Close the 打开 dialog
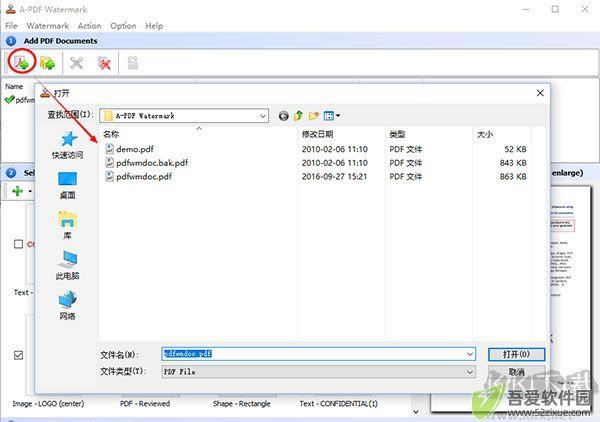Image resolution: width=600 pixels, height=422 pixels. pyautogui.click(x=540, y=93)
